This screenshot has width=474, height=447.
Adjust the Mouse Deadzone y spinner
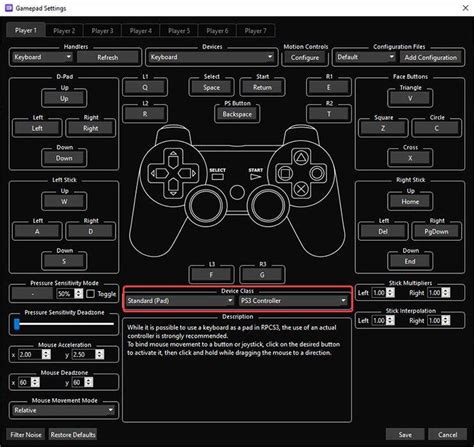click(83, 382)
